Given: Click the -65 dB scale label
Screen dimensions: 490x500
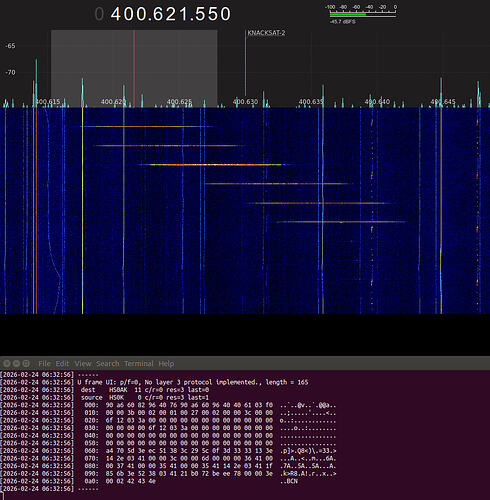Looking at the screenshot, I should tap(10, 46).
